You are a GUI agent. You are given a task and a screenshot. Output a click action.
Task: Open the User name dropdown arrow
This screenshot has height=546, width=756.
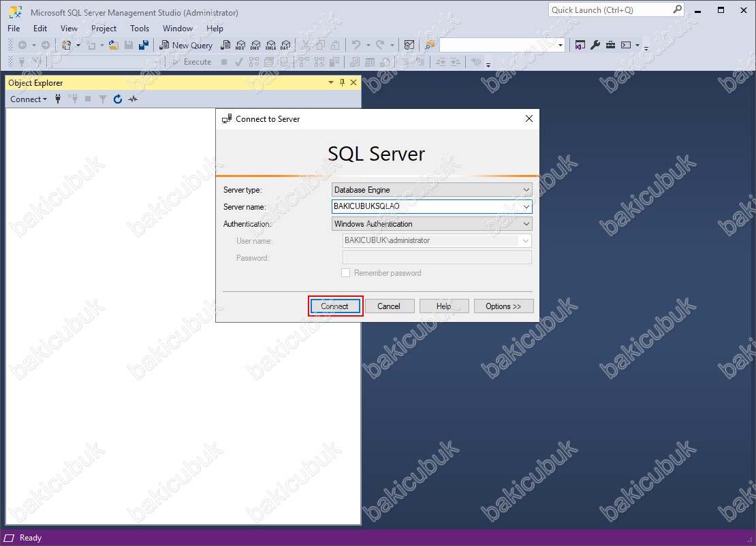526,240
